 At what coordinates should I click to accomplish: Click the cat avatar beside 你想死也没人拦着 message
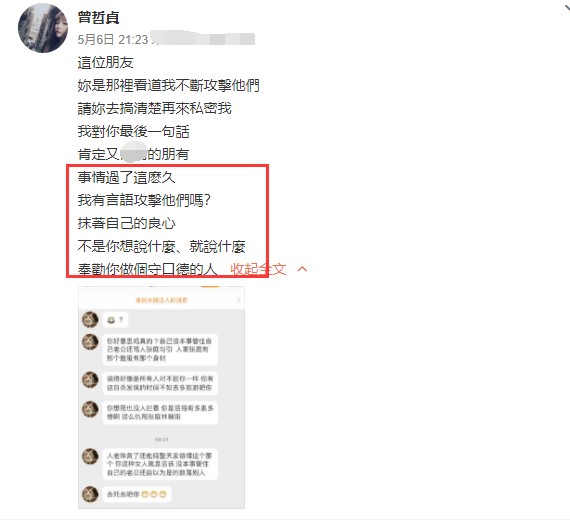coord(90,409)
